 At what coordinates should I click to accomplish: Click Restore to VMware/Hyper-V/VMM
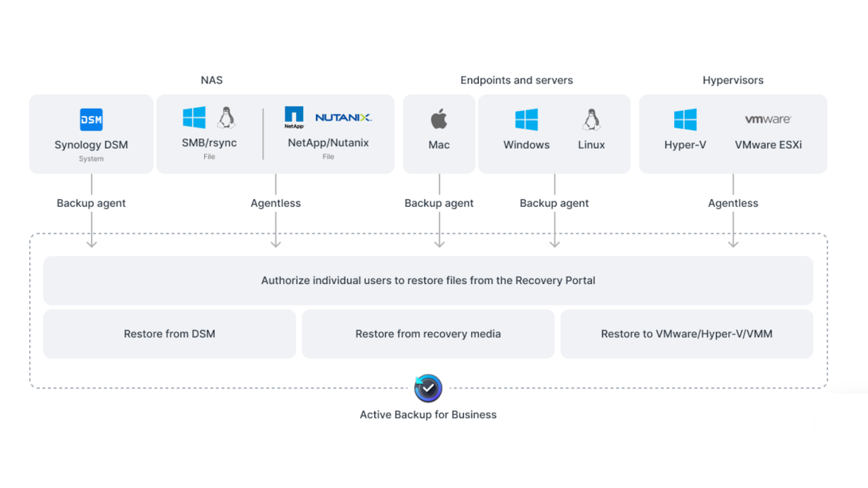tap(687, 333)
